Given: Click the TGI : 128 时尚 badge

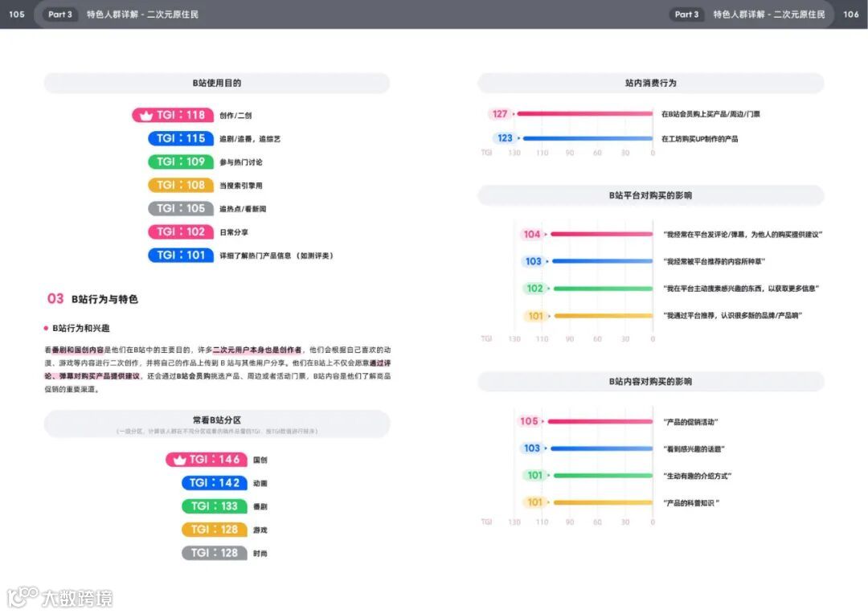Looking at the screenshot, I should click(215, 553).
